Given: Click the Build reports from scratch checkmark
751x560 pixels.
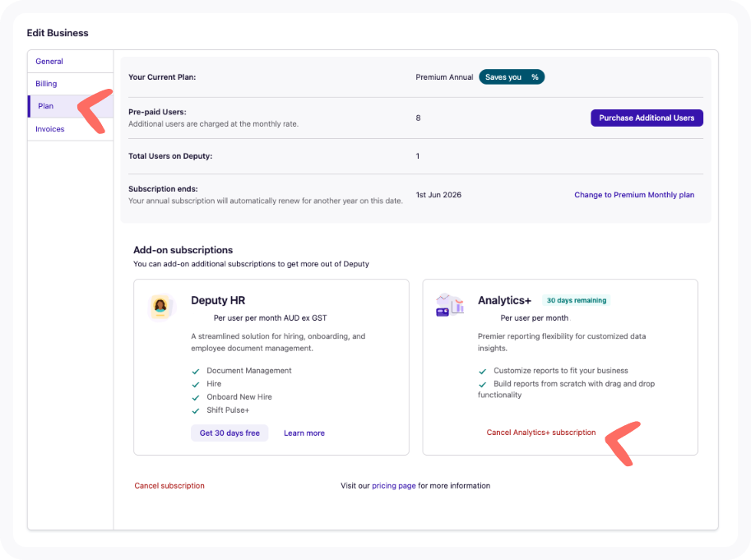Looking at the screenshot, I should click(482, 384).
